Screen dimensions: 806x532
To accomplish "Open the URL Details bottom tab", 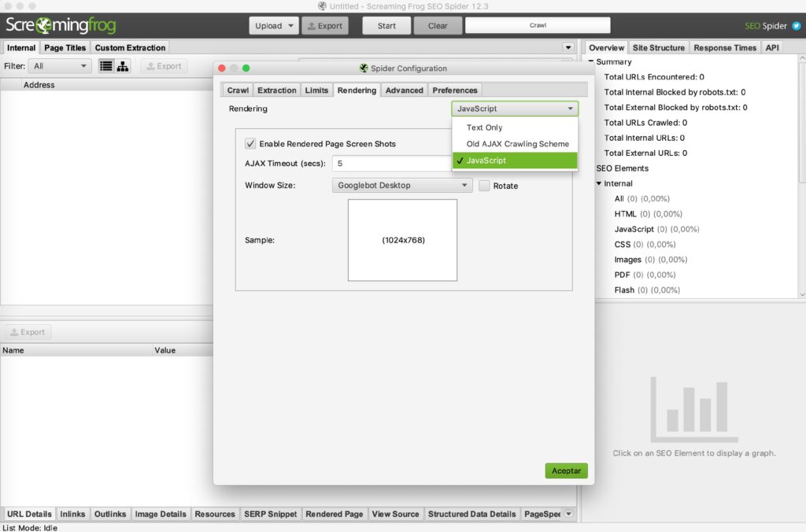I will 29,513.
